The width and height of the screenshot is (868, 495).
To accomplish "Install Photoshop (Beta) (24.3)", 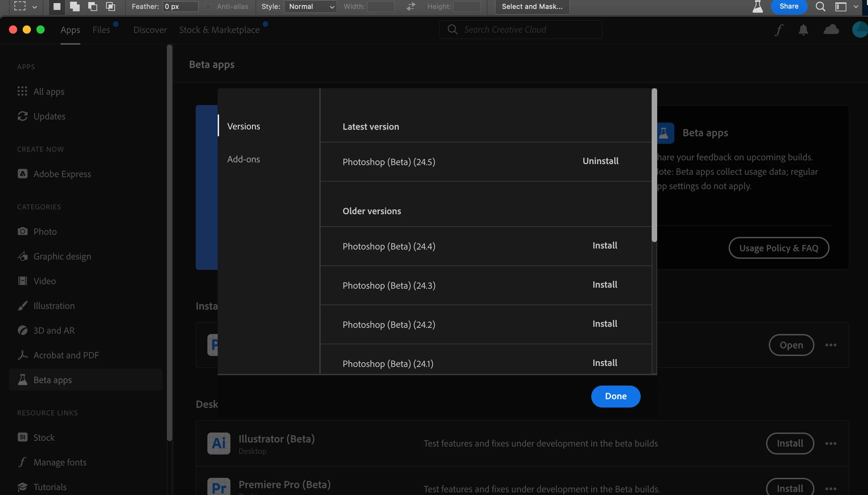I will 605,285.
